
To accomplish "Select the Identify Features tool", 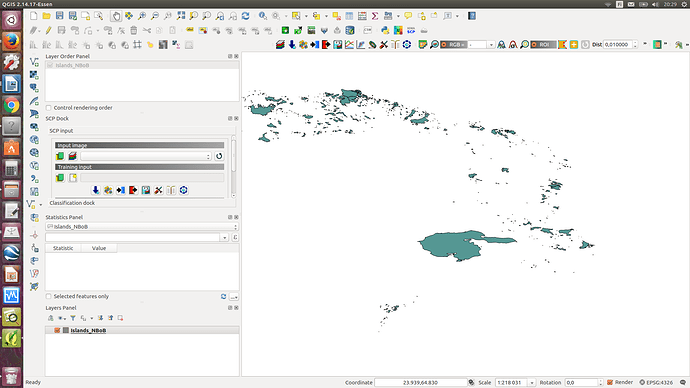I will tap(263, 16).
